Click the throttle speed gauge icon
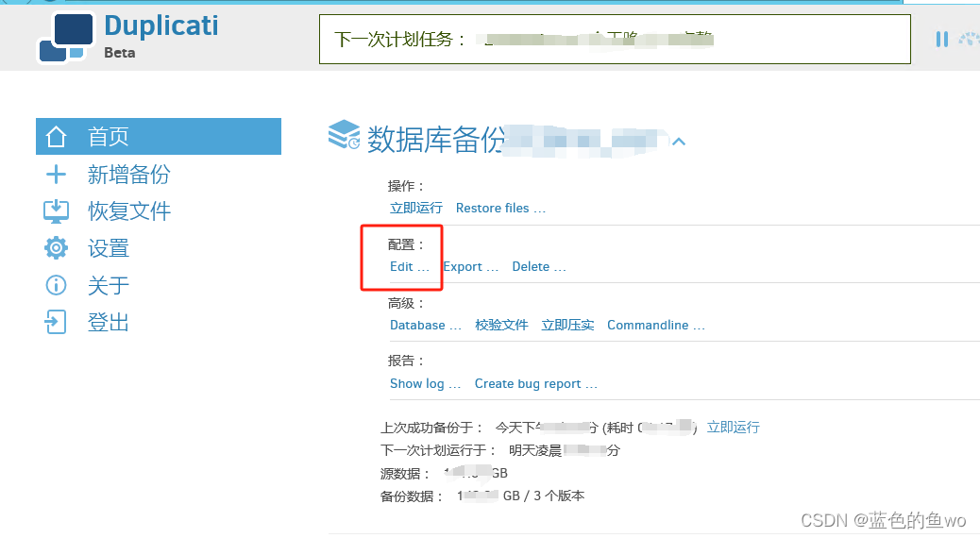The width and height of the screenshot is (980, 538). [969, 40]
